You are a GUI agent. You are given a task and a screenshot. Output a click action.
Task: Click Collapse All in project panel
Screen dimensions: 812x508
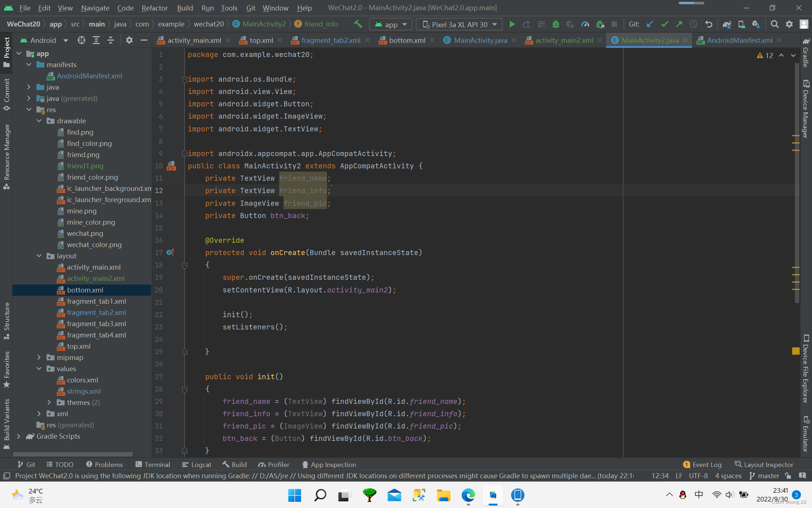click(111, 40)
